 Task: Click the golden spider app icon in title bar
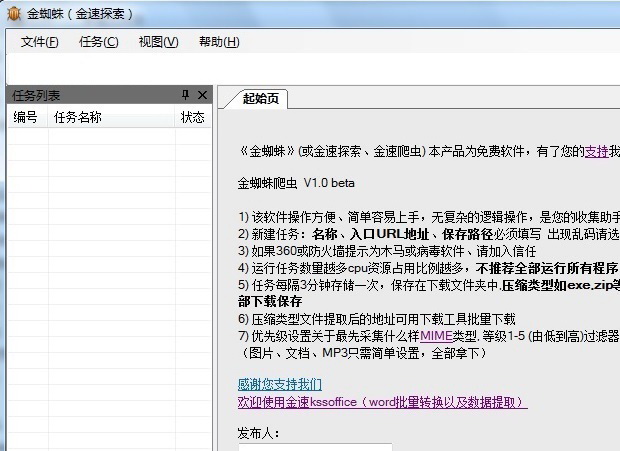(14, 14)
